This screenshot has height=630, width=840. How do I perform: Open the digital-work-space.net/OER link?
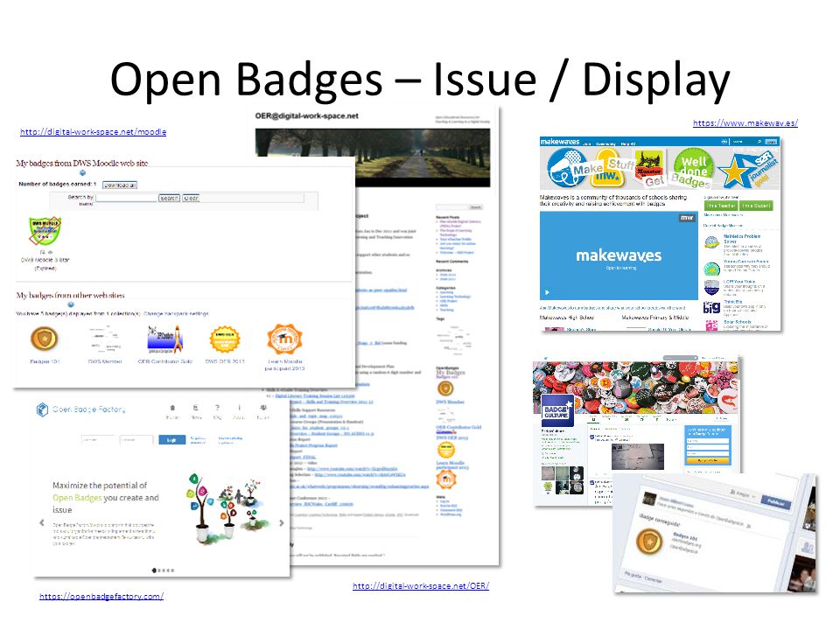421,586
